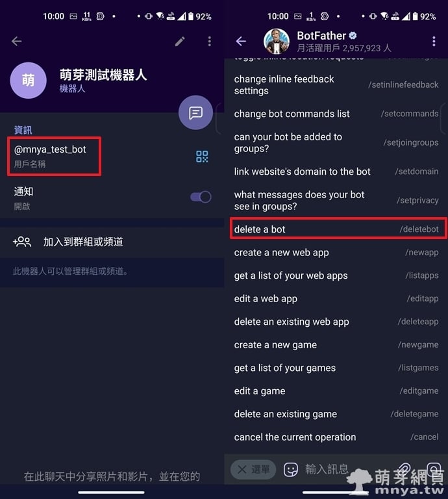This screenshot has height=499, width=448.
Task: Select cancel the current operation command
Action: tap(336, 437)
